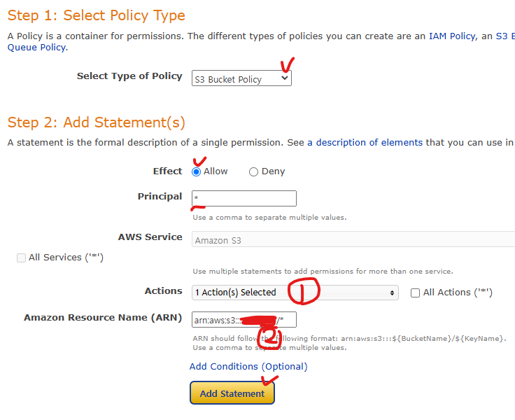Choose the Deny effect option
This screenshot has width=515, height=420.
point(254,171)
